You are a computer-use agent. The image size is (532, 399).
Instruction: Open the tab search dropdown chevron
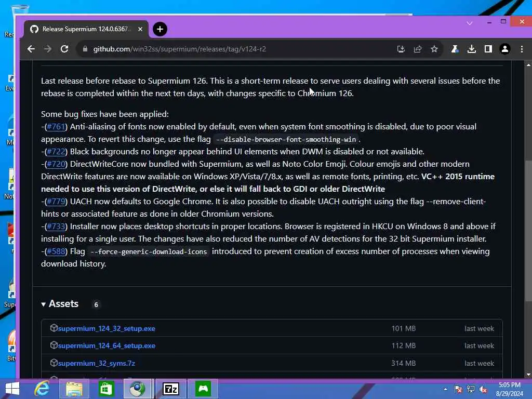(470, 23)
